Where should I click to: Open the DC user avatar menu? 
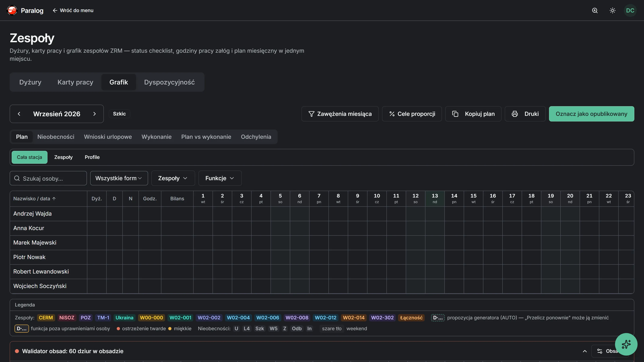point(630,10)
